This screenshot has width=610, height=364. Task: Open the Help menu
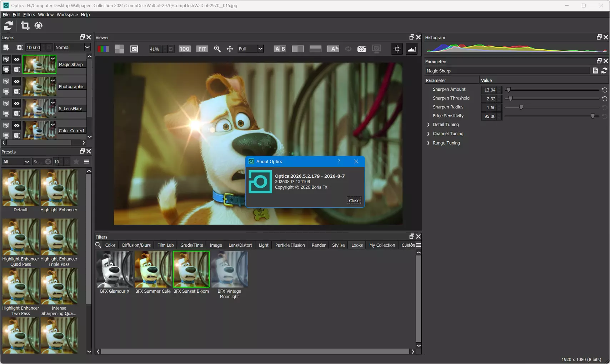pyautogui.click(x=85, y=15)
